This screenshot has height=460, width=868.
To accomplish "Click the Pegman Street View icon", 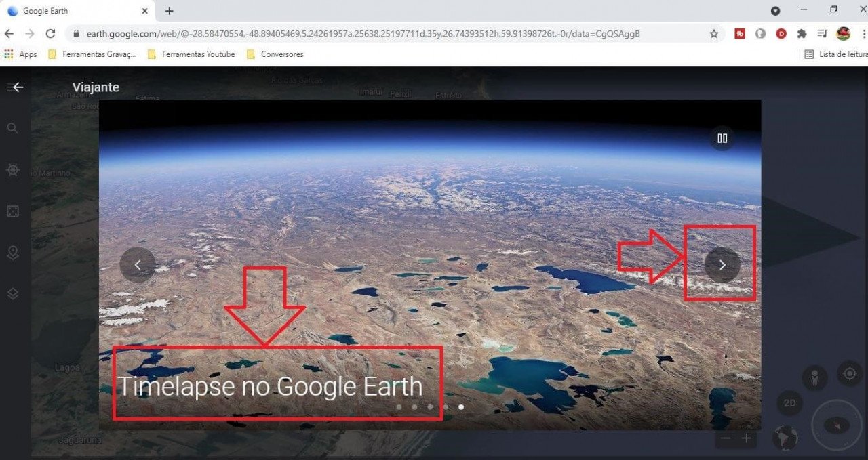I will click(x=814, y=377).
